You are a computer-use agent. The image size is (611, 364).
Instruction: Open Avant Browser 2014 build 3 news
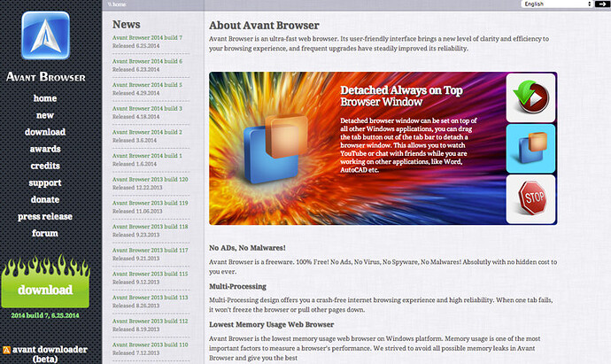[147, 108]
